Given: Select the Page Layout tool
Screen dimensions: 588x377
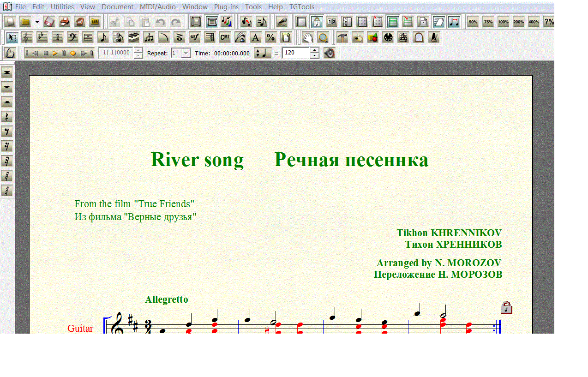Looking at the screenshot, I should 286,37.
